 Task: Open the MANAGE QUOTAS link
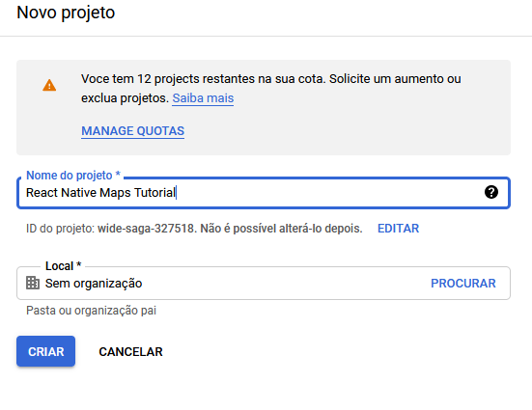(x=132, y=131)
